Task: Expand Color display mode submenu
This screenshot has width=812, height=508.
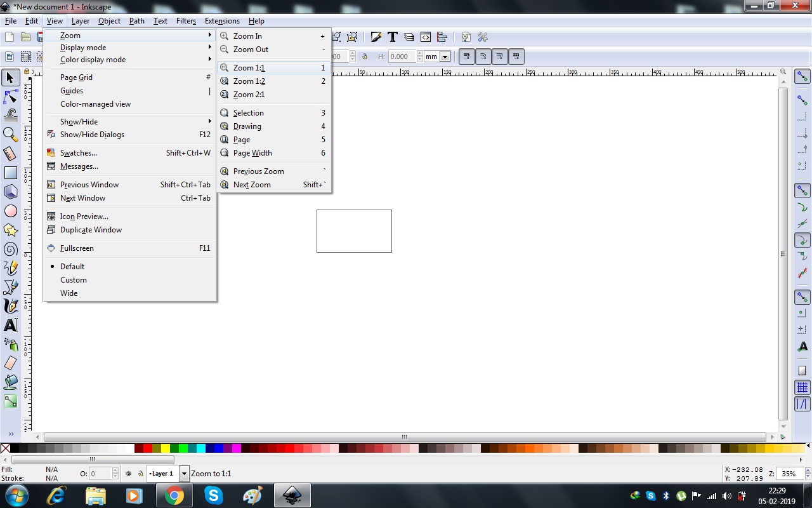Action: point(130,60)
